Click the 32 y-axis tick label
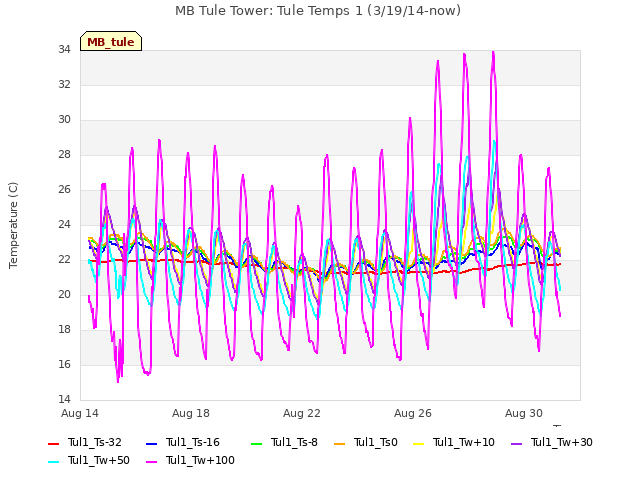The image size is (640, 480). (64, 84)
